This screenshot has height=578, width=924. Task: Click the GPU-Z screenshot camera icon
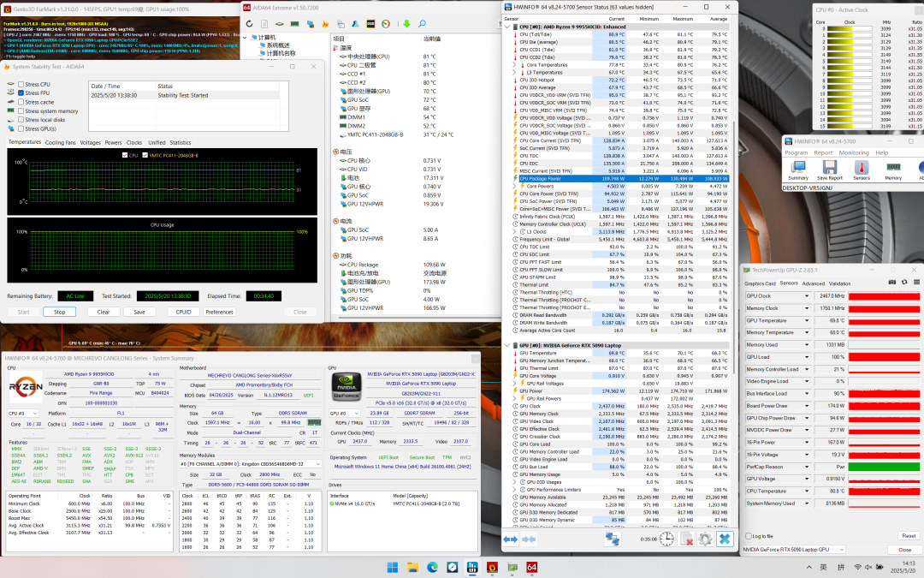point(892,283)
